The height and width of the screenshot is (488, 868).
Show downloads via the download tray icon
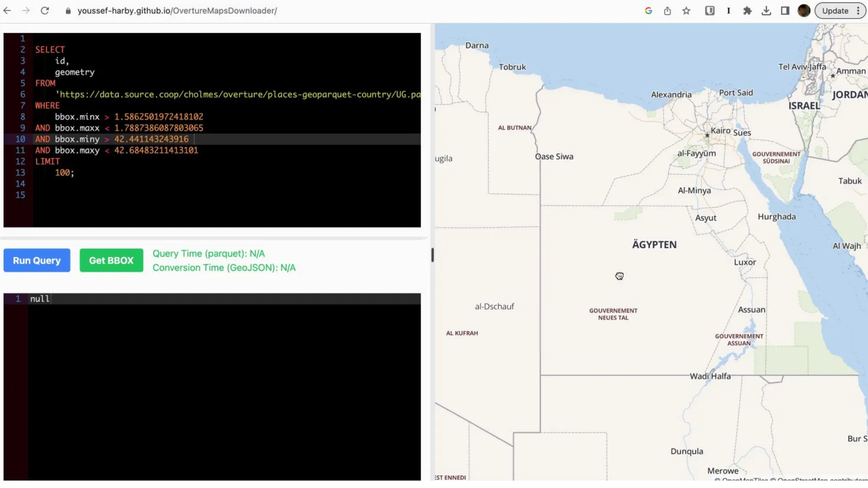(x=766, y=11)
